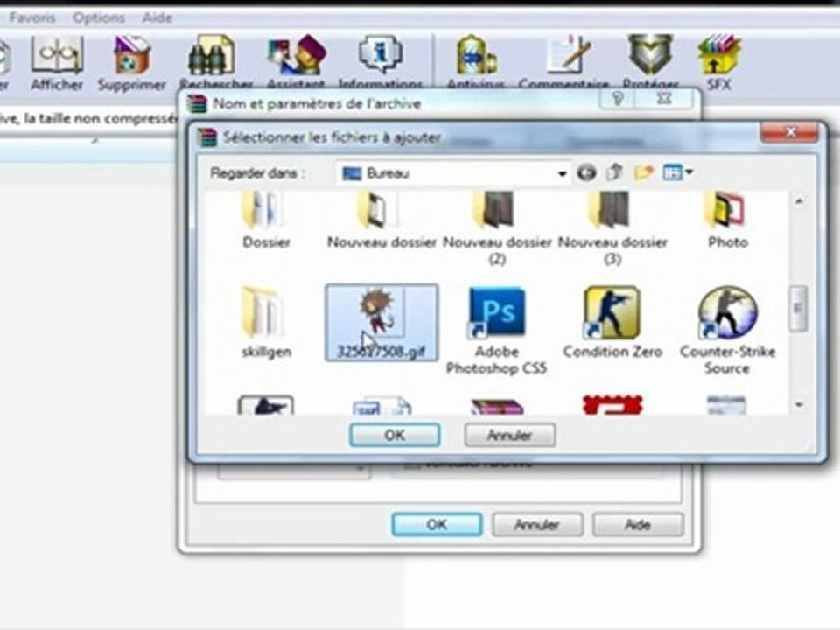Viewport: 840px width, 630px height.
Task: Select the skillgen folder
Action: (266, 323)
